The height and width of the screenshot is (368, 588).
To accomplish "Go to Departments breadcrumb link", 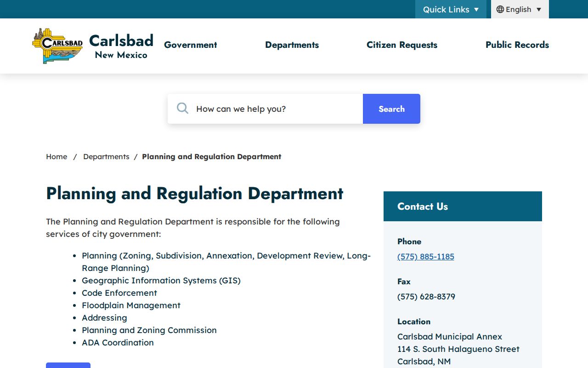I will [106, 157].
